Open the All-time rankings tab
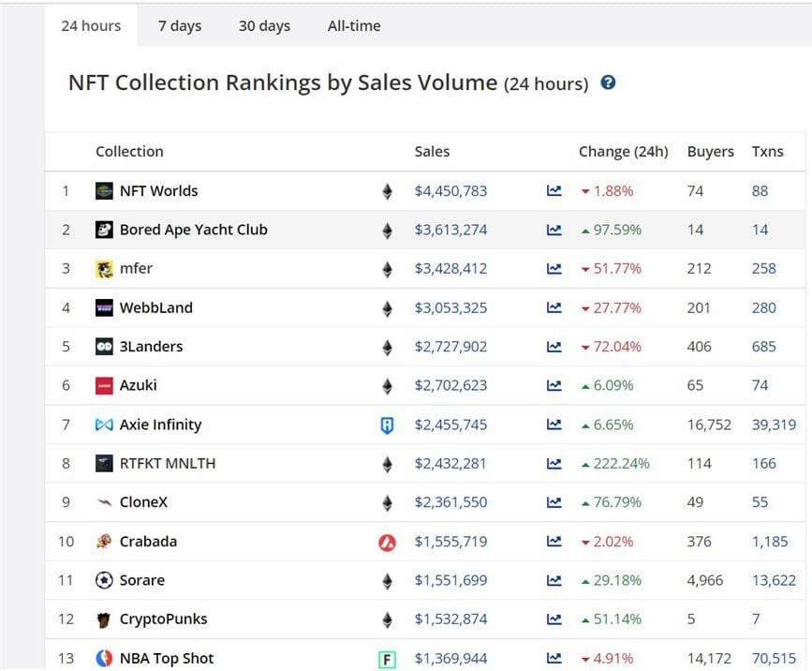Viewport: 812px width, 671px height. tap(353, 25)
